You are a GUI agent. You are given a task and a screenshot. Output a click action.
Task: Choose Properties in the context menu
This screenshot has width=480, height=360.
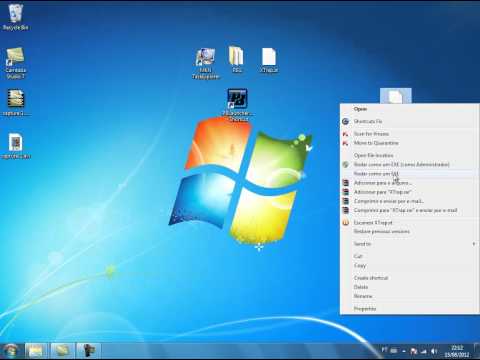point(409,309)
